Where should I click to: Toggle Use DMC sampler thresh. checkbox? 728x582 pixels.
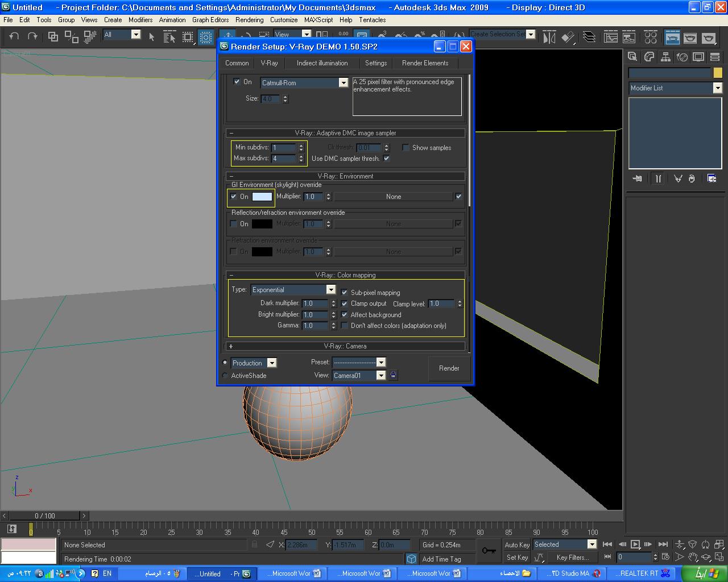click(x=386, y=158)
